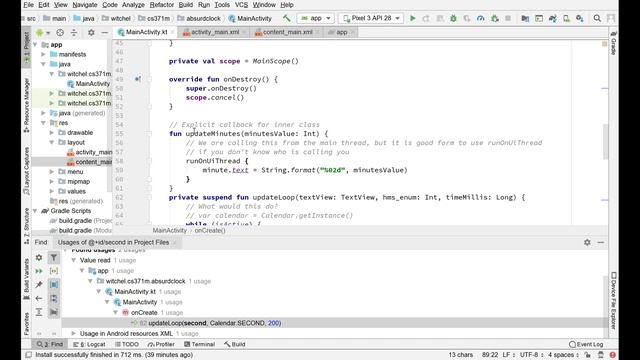
Task: Click the editor vertical scrollbar
Action: 605,142
